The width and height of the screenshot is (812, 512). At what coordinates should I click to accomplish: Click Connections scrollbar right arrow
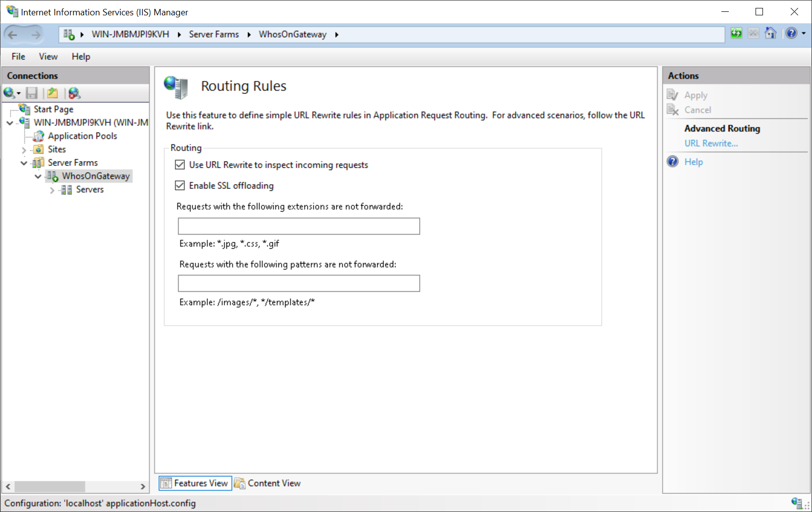tap(143, 486)
